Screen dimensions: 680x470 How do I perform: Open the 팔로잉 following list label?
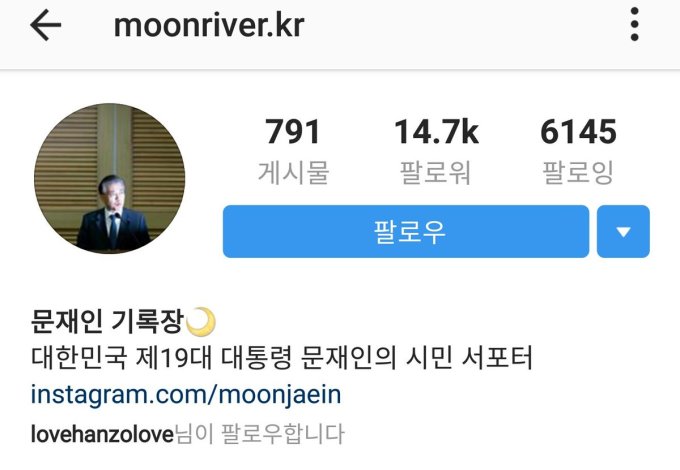pyautogui.click(x=578, y=172)
